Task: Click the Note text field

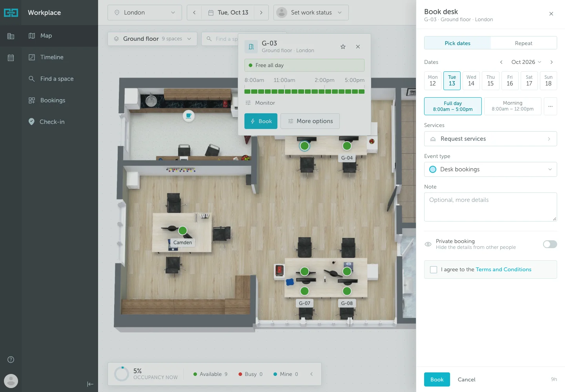Action: point(490,207)
